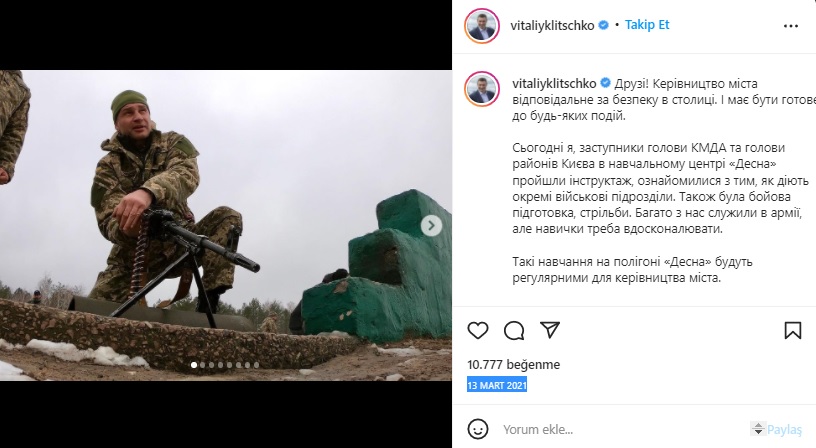Open emoji picker smiley icon
Image resolution: width=816 pixels, height=448 pixels.
point(478,429)
